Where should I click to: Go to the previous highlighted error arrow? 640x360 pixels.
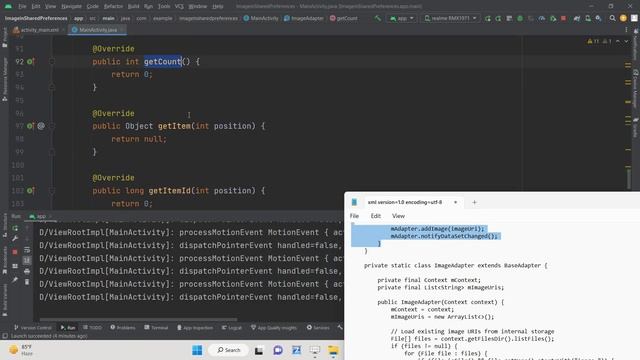click(x=618, y=41)
